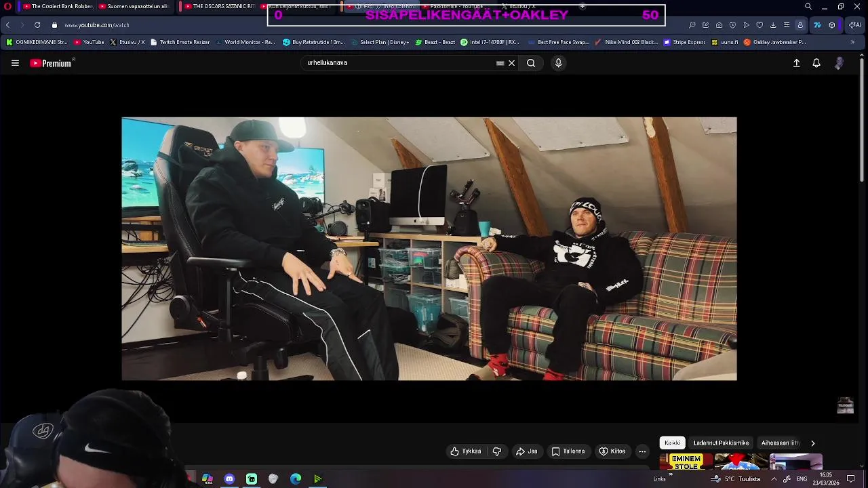This screenshot has height=488, width=868.
Task: Share the video with Jaa
Action: [527, 451]
